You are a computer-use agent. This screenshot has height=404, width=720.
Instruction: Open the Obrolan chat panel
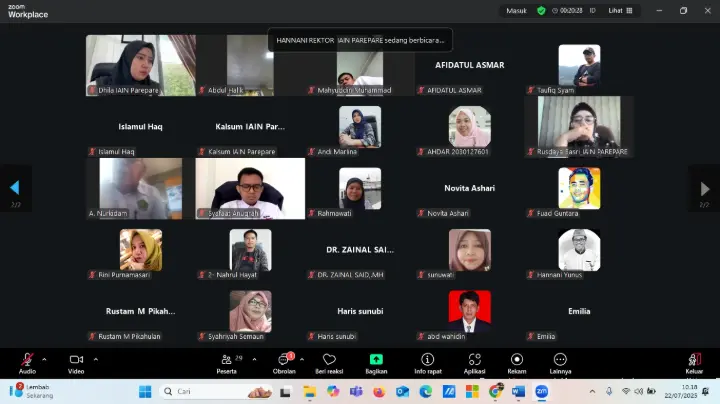[x=284, y=360]
